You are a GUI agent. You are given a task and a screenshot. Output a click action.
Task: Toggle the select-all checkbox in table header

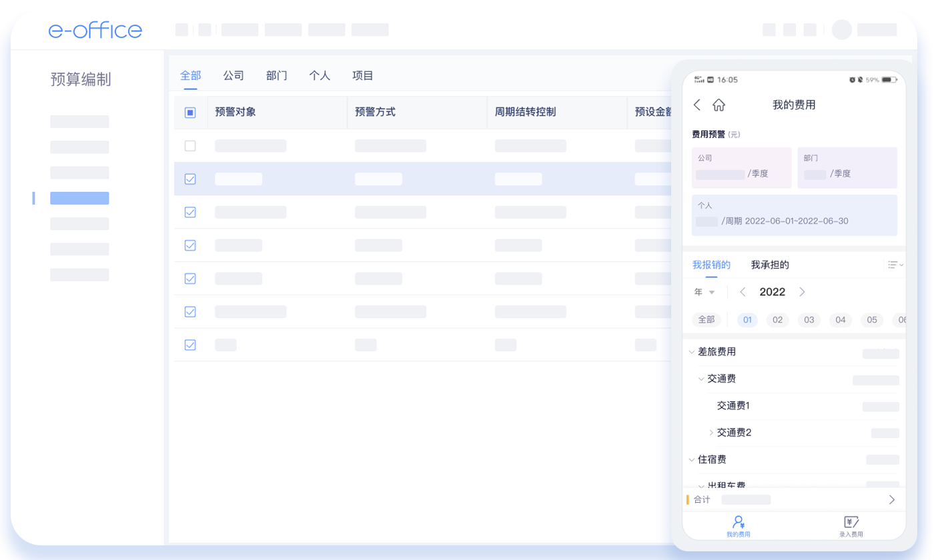point(190,113)
